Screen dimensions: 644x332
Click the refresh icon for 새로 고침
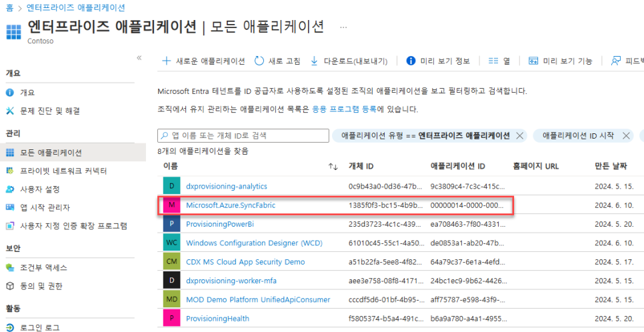pyautogui.click(x=259, y=61)
